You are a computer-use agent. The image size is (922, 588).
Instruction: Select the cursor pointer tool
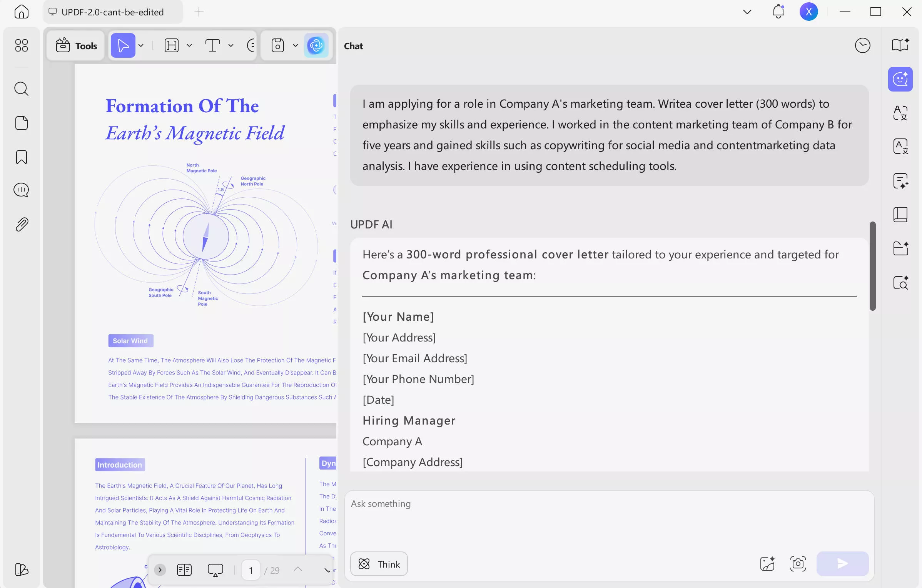click(x=123, y=45)
